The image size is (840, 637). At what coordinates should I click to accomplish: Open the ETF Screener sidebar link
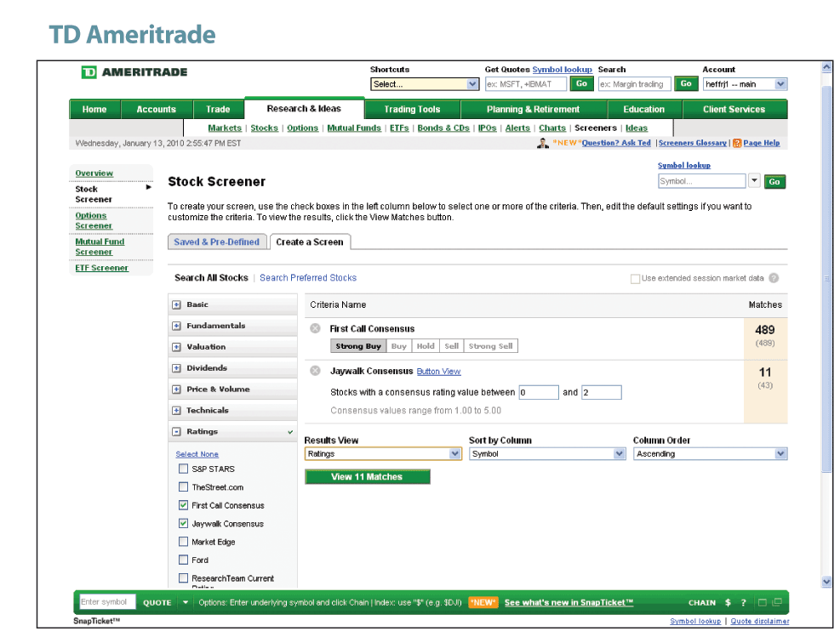[102, 268]
